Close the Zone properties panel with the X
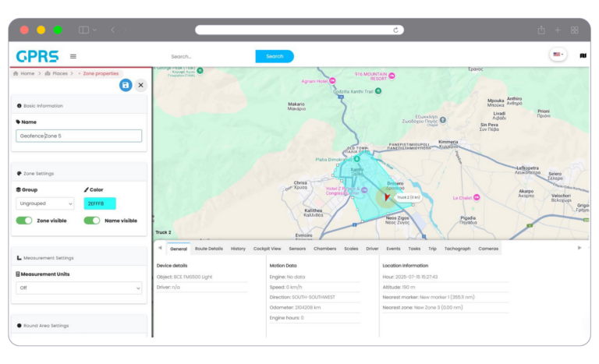Screen dimensions: 599x364 point(140,85)
